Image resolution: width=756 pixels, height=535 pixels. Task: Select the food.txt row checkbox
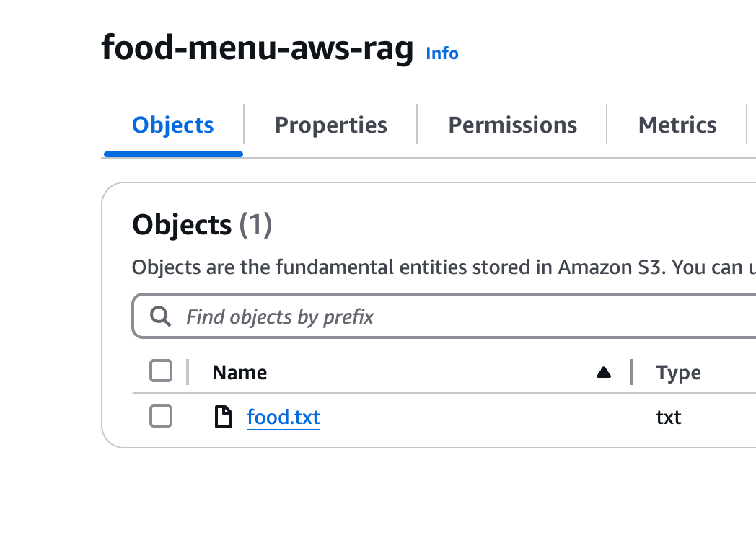coord(161,416)
